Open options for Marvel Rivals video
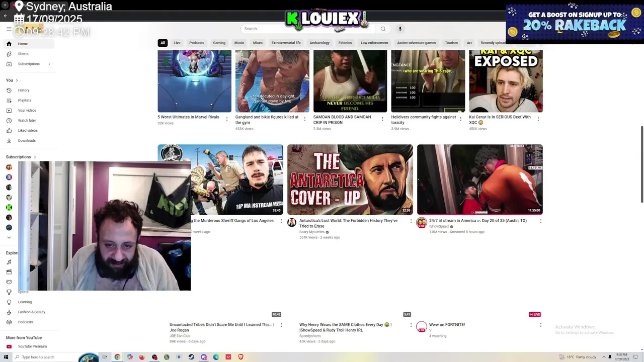The width and height of the screenshot is (644, 362). click(x=226, y=119)
